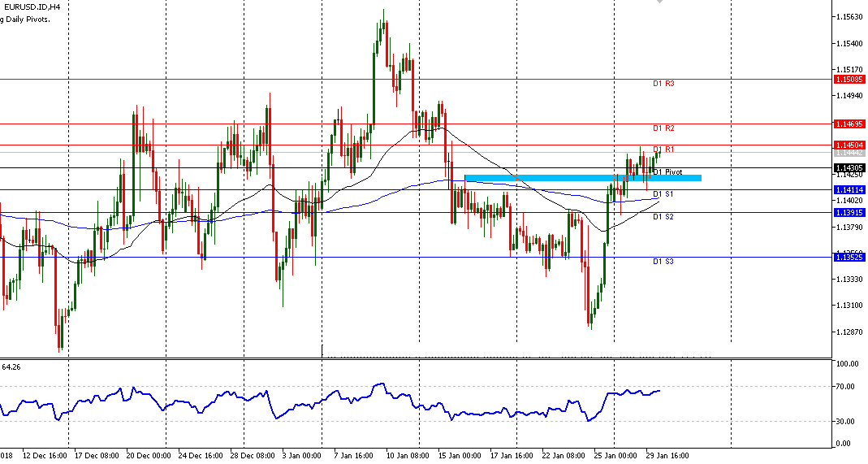The image size is (868, 464).
Task: Click the 28 Dec 08:00 time label
Action: click(253, 456)
